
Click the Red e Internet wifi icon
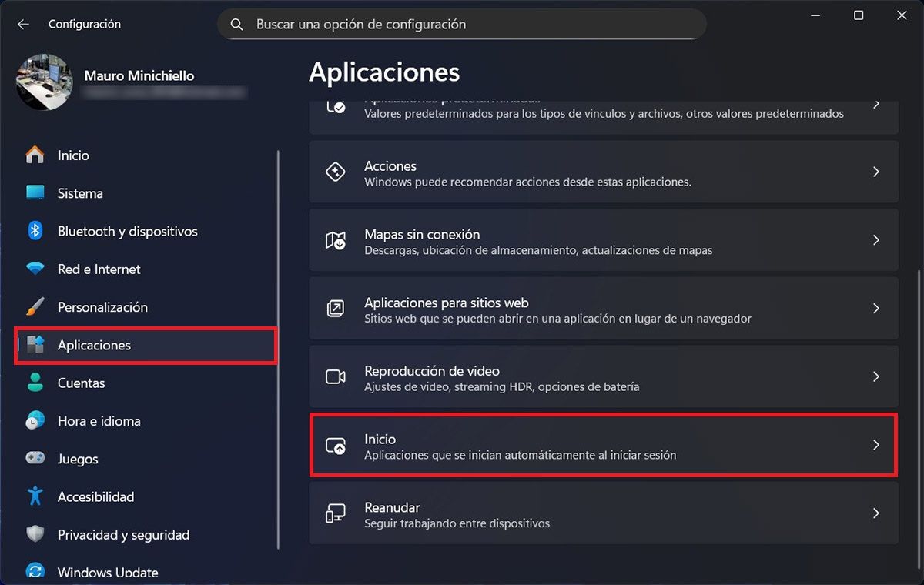(x=35, y=269)
